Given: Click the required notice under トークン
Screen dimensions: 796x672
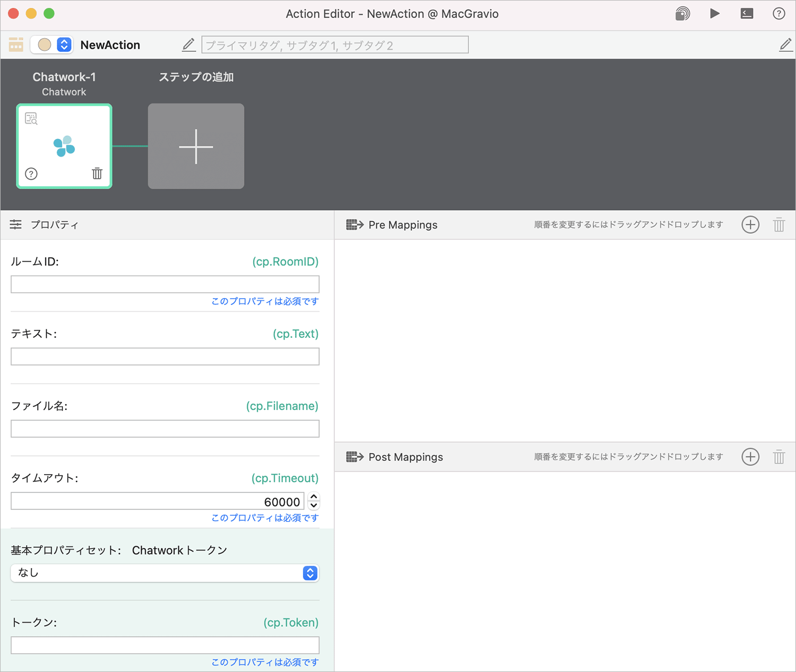Looking at the screenshot, I should (265, 662).
